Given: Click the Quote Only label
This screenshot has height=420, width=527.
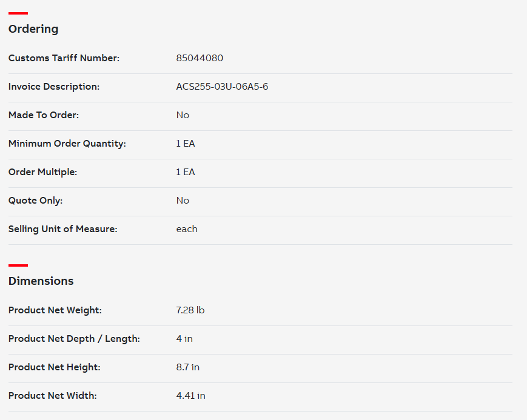Looking at the screenshot, I should pos(36,201).
